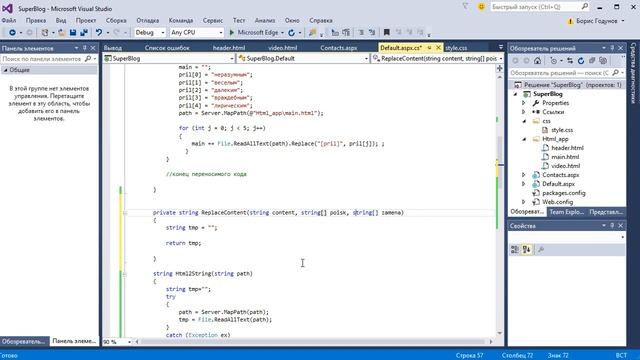This screenshot has height=360, width=640.
Task: Click the Property Pages wrench icon
Action: click(x=541, y=249)
